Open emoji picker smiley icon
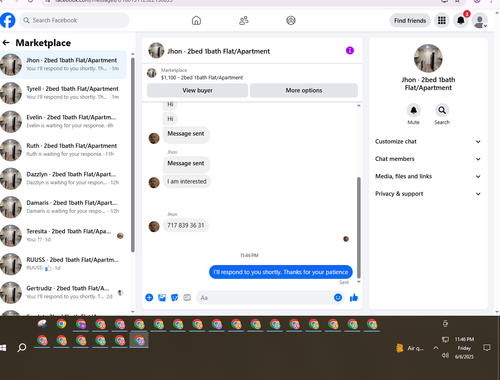Viewport: 500px width, 380px height. point(338,297)
